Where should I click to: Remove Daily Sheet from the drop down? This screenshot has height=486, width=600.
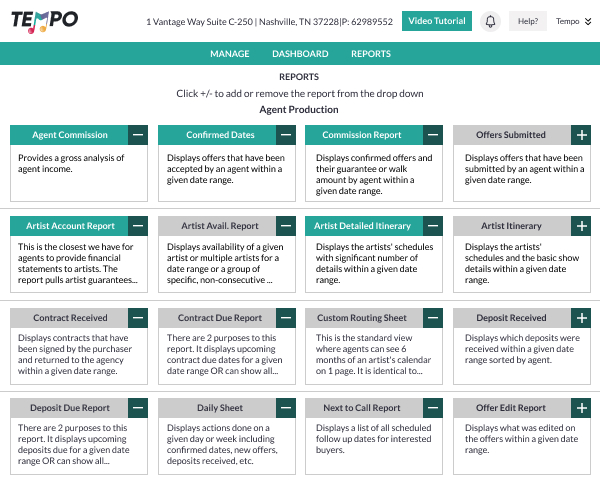[287, 409]
